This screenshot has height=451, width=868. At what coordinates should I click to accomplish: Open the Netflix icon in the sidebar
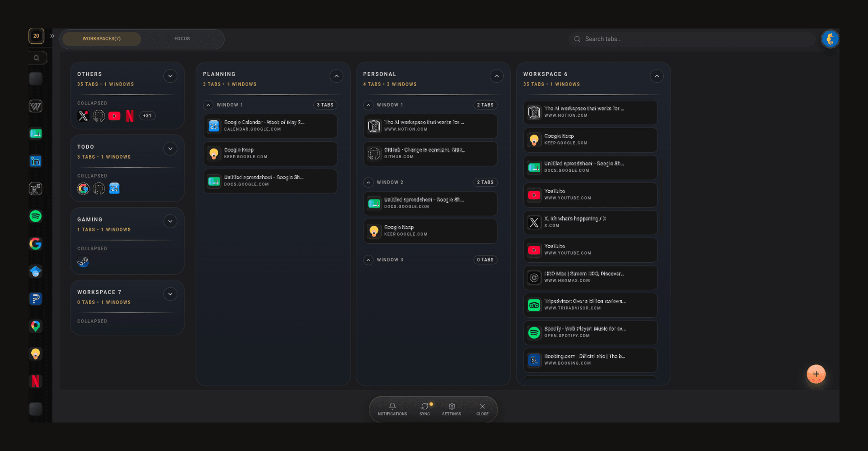coord(36,381)
